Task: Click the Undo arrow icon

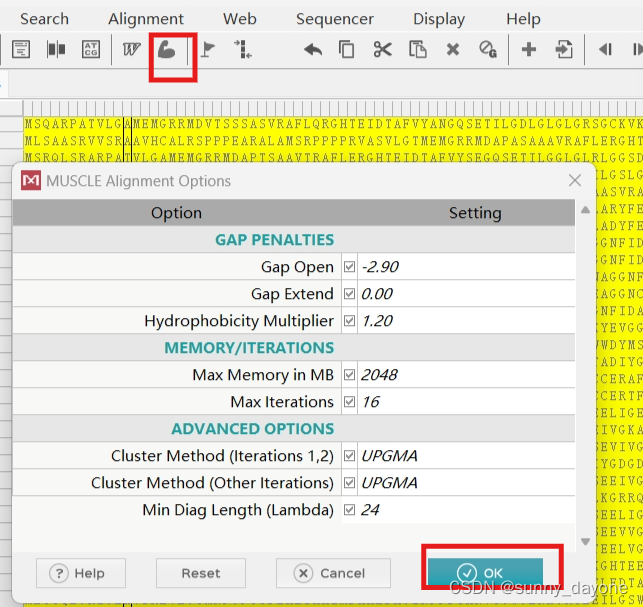Action: 313,50
